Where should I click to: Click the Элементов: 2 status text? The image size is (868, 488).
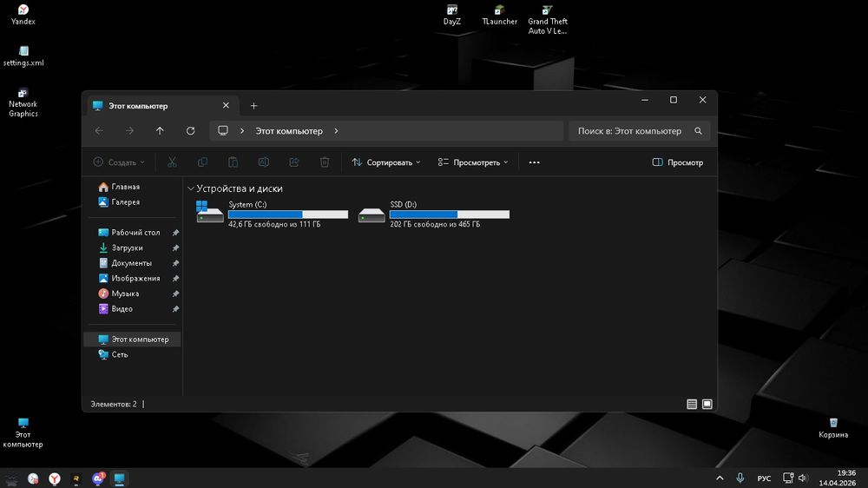114,404
